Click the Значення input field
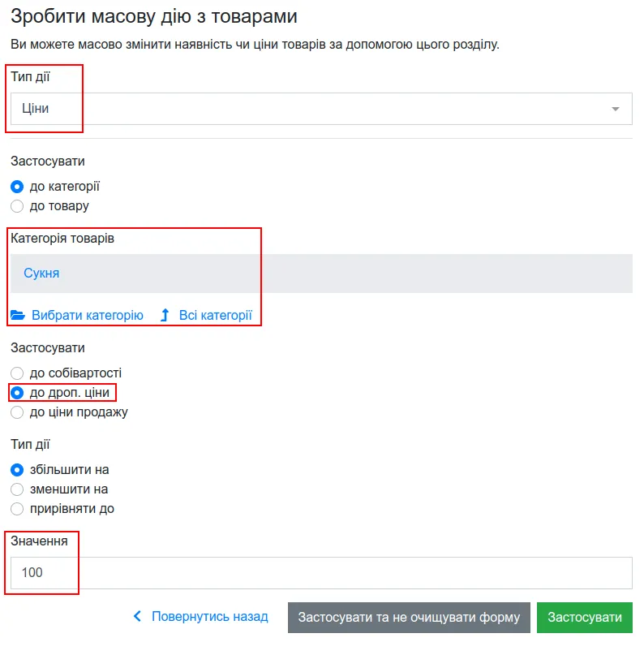 point(321,573)
